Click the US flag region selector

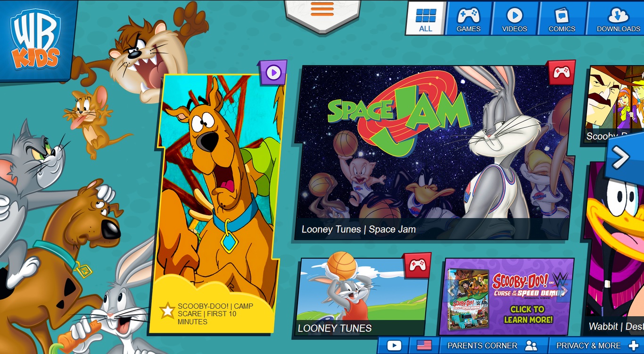pos(424,346)
